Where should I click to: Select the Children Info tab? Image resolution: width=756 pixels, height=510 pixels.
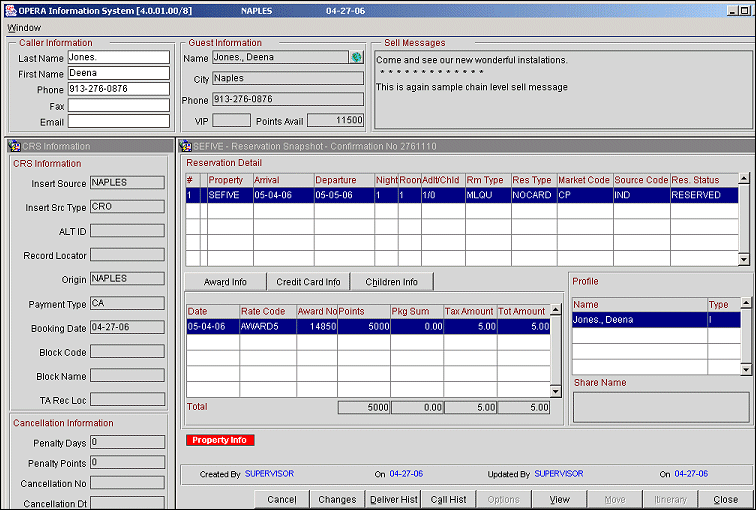(391, 282)
